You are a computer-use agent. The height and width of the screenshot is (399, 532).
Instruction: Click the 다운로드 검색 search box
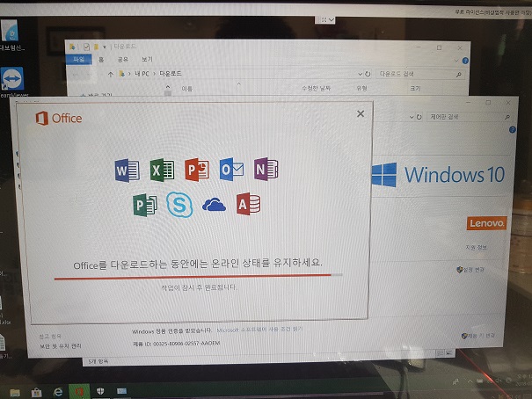pos(420,74)
